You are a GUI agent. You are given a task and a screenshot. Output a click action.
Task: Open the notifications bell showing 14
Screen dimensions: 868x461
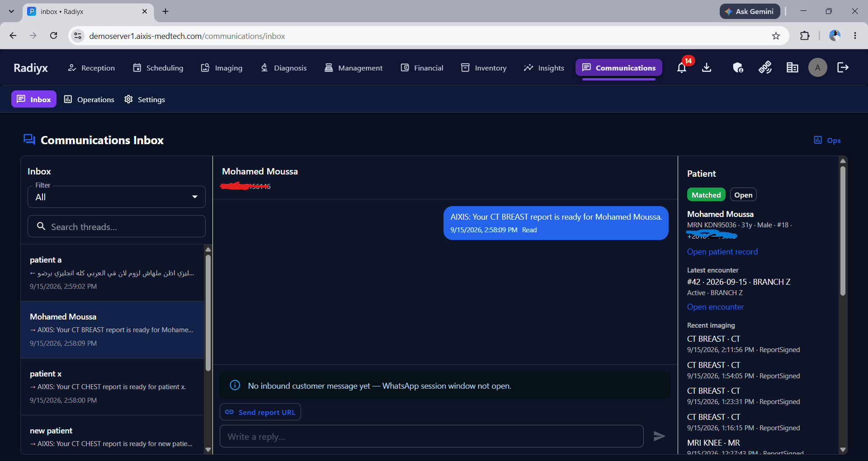point(682,68)
